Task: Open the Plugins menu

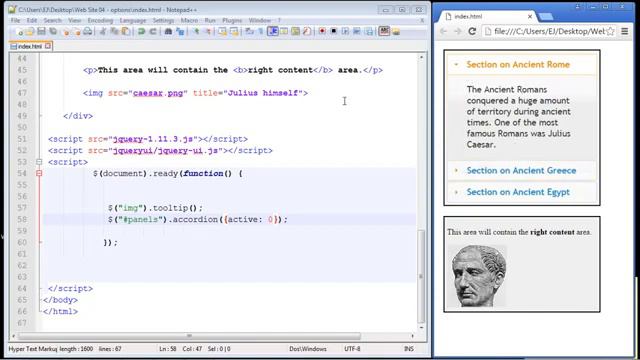Action: pyautogui.click(x=232, y=20)
